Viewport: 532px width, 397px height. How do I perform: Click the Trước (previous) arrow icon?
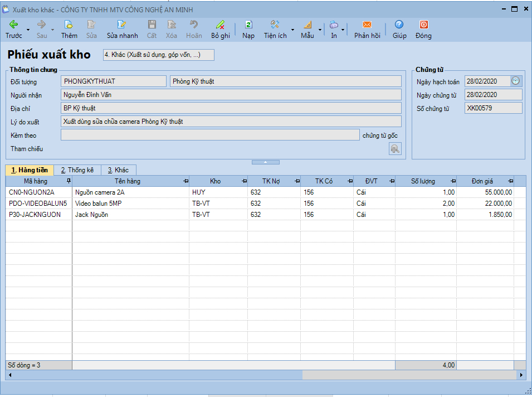pyautogui.click(x=14, y=25)
